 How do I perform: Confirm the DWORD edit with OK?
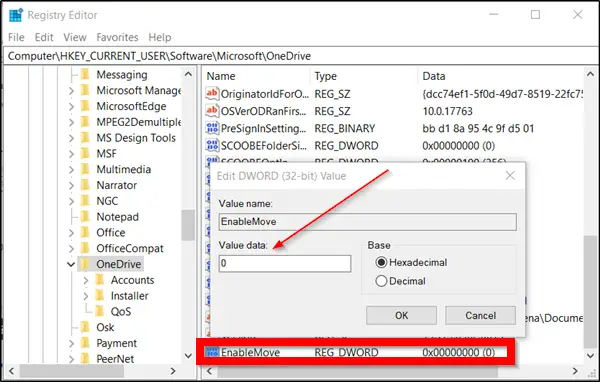tap(401, 315)
